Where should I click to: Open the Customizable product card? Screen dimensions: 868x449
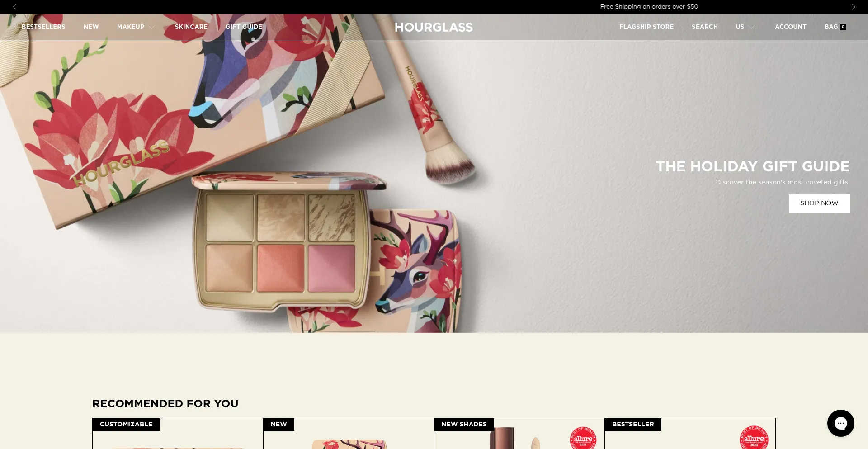point(178,436)
